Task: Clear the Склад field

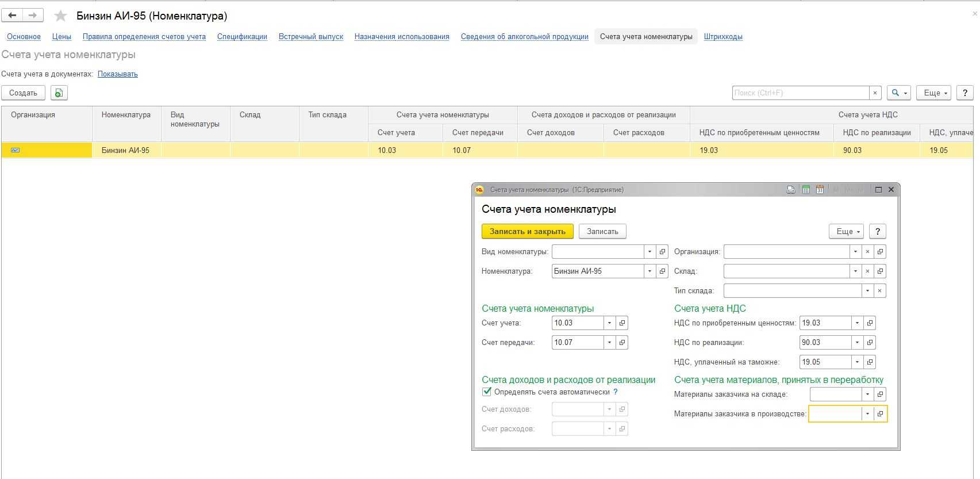Action: pos(867,271)
